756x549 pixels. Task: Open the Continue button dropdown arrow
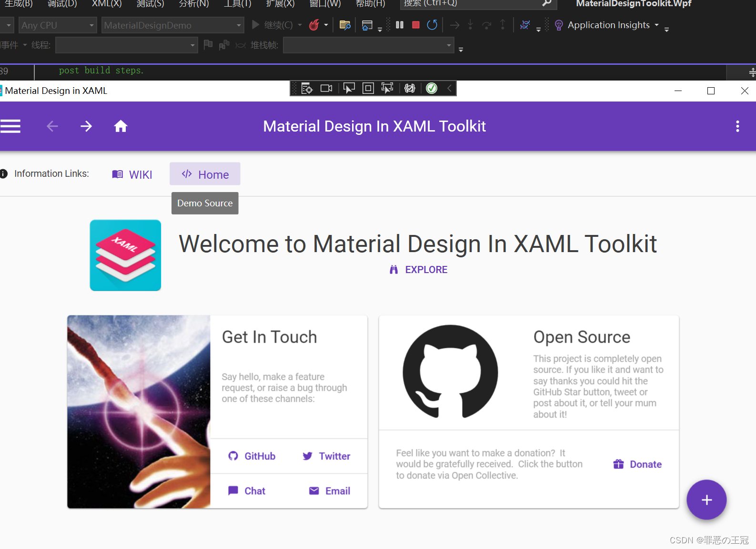300,25
